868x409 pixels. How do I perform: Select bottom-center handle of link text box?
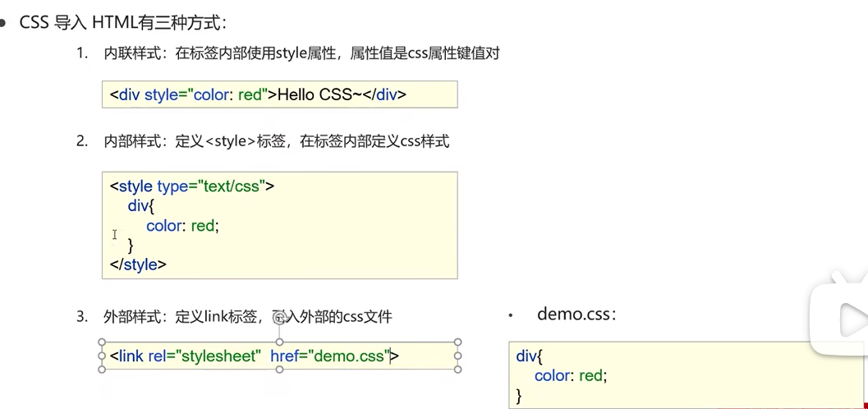click(x=279, y=369)
